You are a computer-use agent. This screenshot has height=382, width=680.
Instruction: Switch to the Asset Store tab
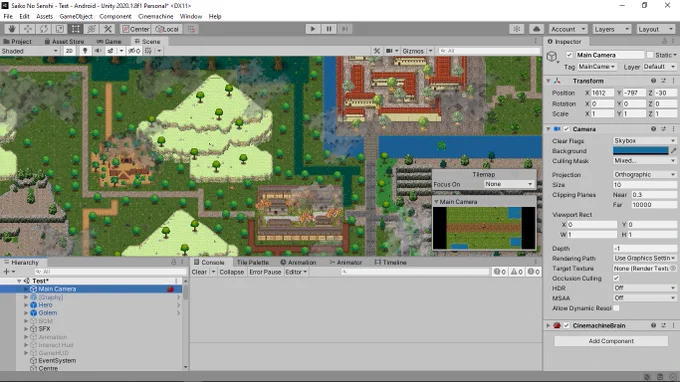click(64, 42)
